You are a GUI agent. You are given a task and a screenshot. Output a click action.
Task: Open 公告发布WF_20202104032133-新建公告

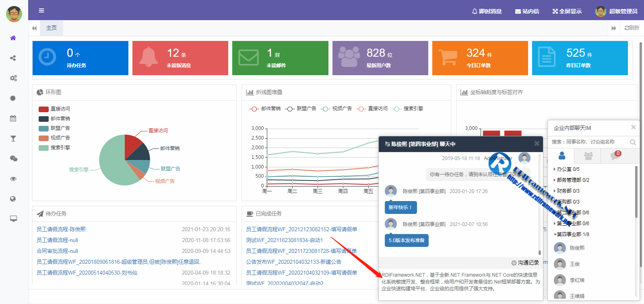[294, 262]
